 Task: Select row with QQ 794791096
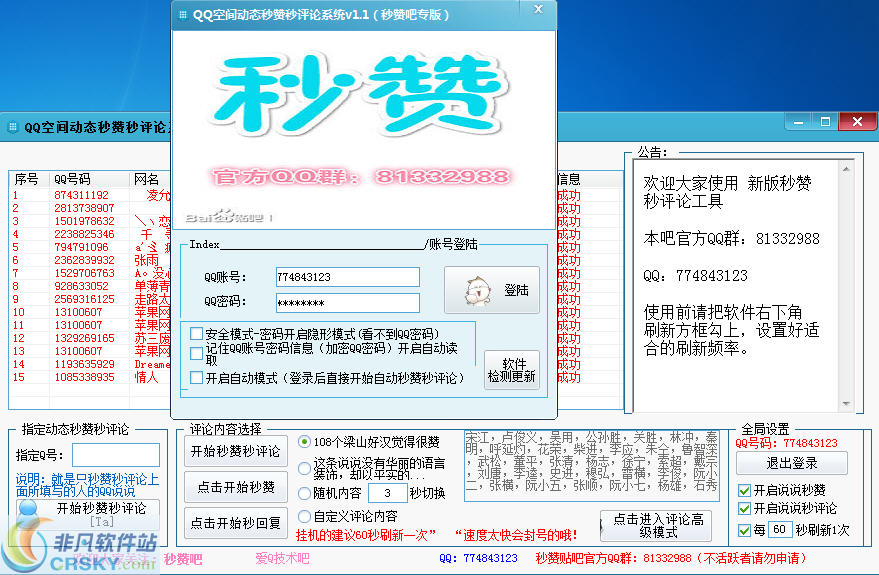(x=90, y=247)
